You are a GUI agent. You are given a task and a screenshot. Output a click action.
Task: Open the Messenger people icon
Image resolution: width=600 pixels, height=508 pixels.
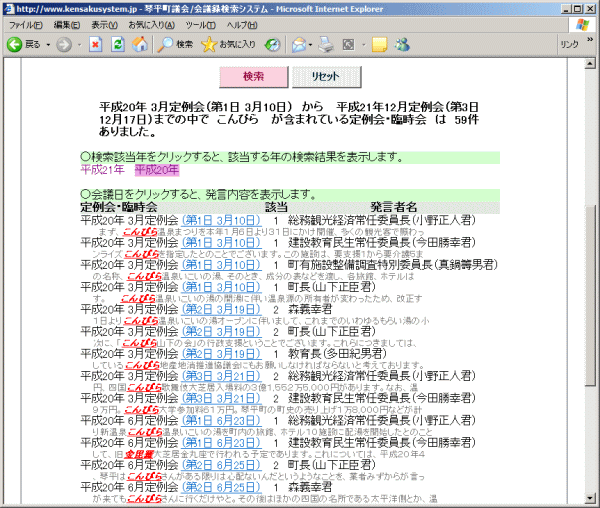click(402, 45)
